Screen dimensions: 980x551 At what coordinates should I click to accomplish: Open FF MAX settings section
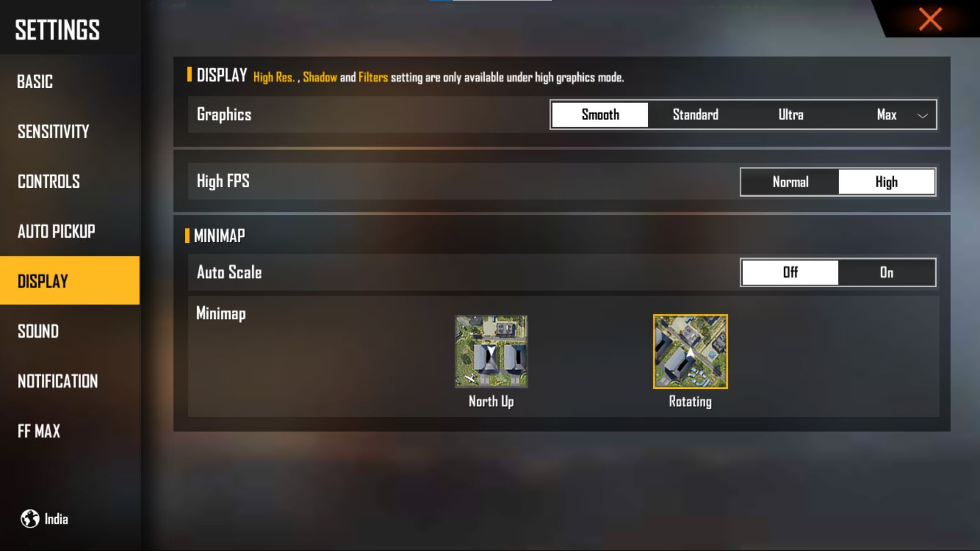click(39, 431)
